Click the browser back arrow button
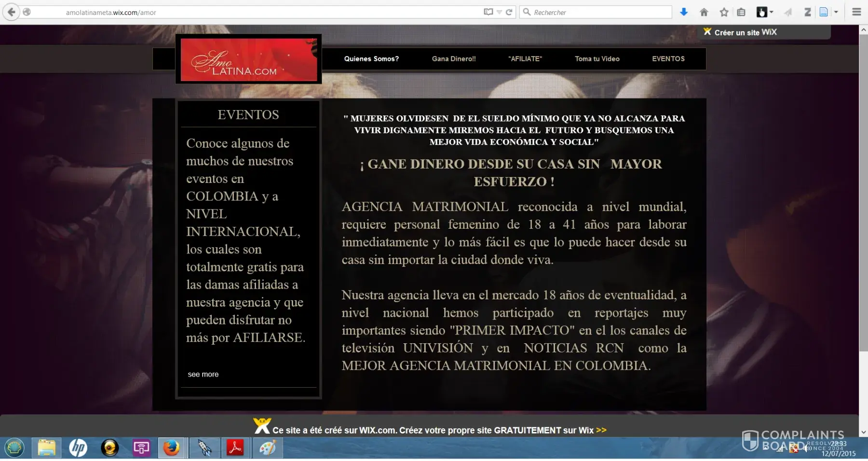The width and height of the screenshot is (868, 461). click(x=11, y=12)
